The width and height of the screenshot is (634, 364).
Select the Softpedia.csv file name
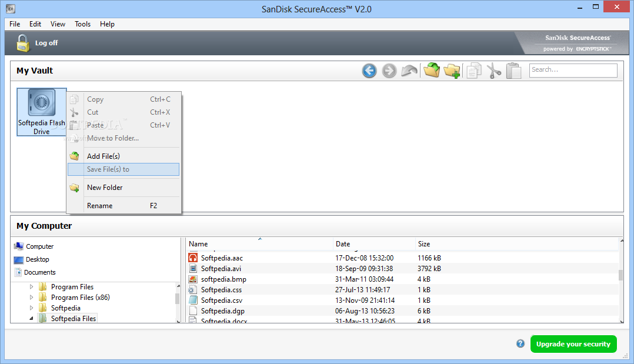tap(222, 300)
